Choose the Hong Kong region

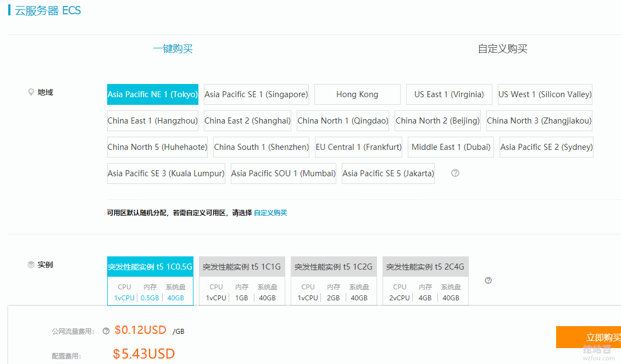(x=357, y=94)
